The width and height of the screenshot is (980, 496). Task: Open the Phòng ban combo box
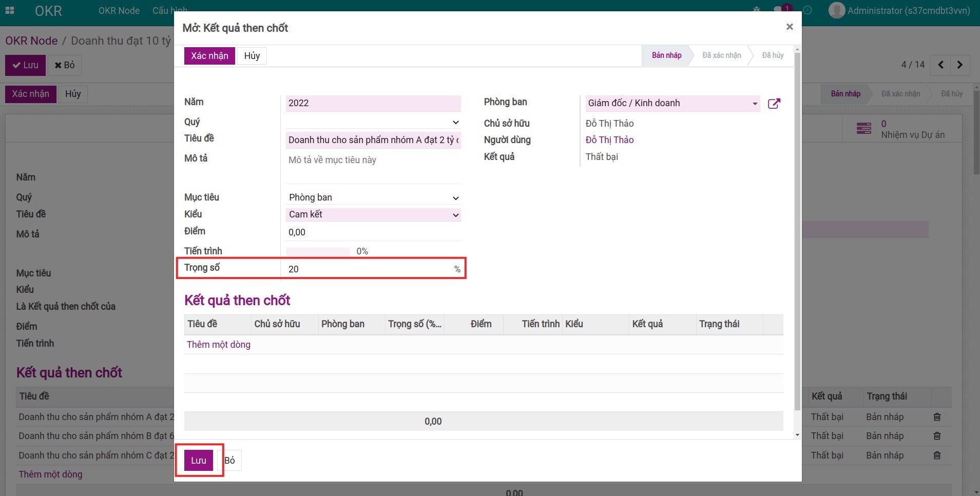[672, 104]
